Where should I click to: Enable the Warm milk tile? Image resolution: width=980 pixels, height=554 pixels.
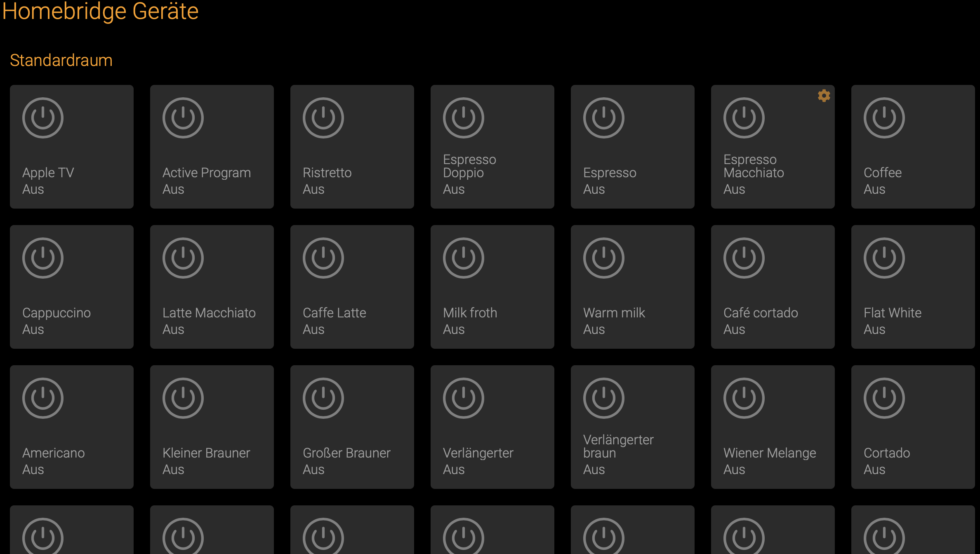point(632,287)
